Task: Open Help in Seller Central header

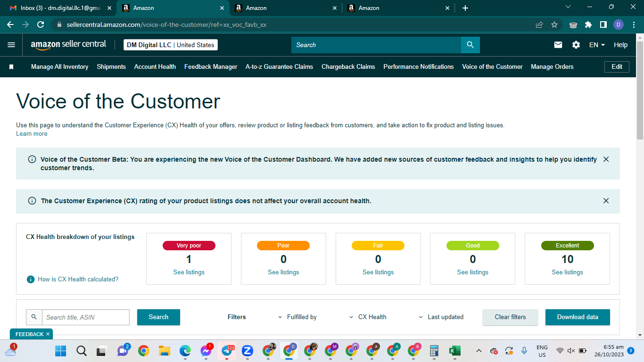Action: (620, 45)
